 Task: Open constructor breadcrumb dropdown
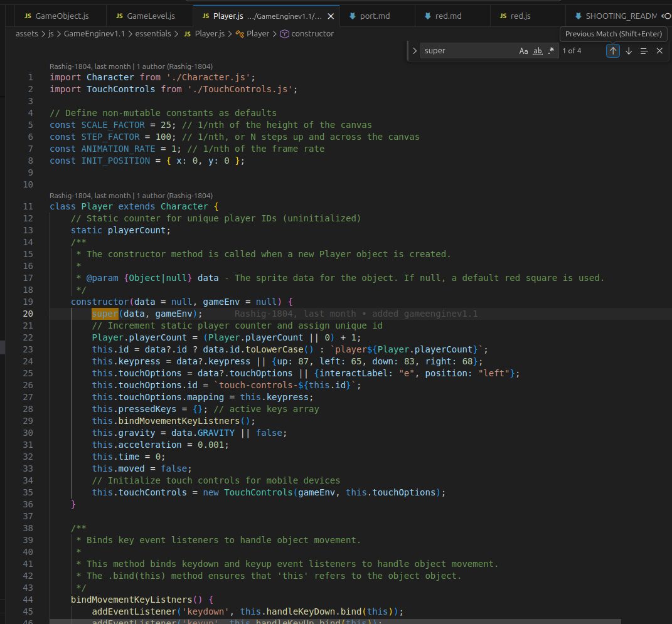click(307, 34)
